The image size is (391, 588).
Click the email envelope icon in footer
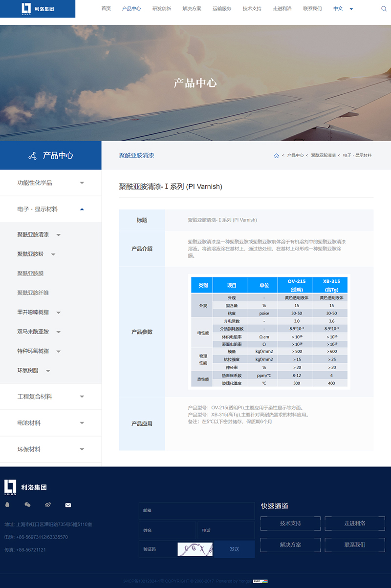pyautogui.click(x=68, y=504)
